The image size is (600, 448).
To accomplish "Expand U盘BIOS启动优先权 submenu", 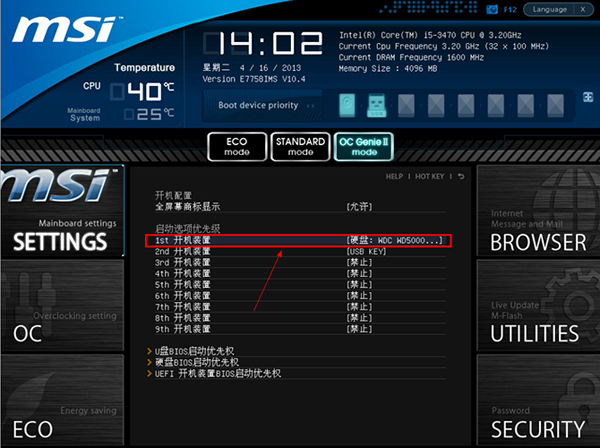I will click(x=194, y=351).
